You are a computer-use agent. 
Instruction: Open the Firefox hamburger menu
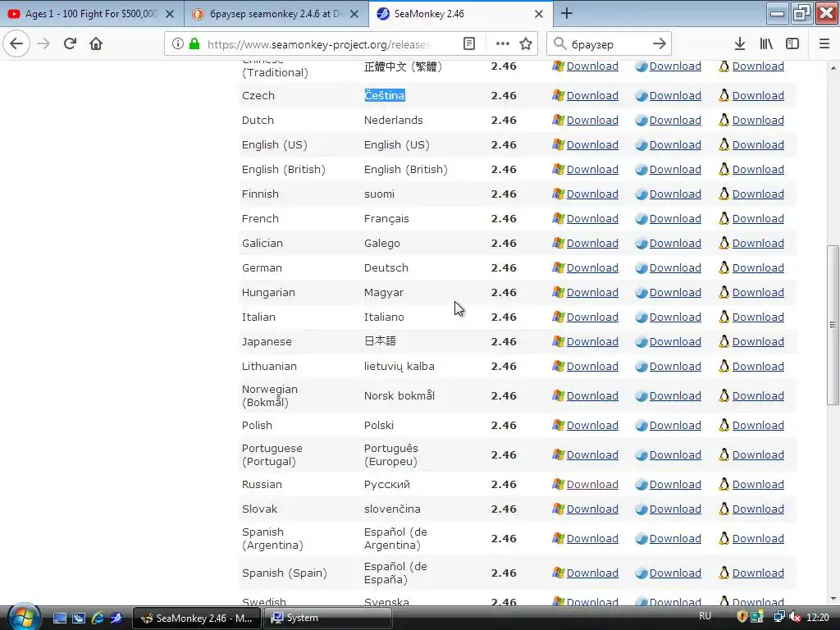coord(824,44)
